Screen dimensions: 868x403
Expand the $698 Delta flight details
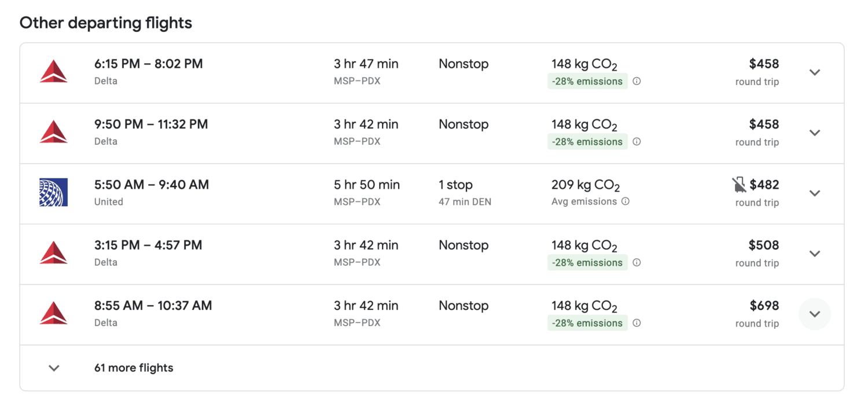[x=815, y=314]
